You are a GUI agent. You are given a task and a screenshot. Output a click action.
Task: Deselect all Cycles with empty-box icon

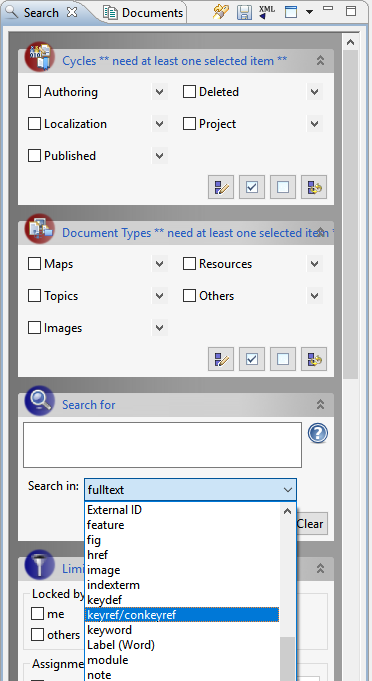tap(283, 187)
